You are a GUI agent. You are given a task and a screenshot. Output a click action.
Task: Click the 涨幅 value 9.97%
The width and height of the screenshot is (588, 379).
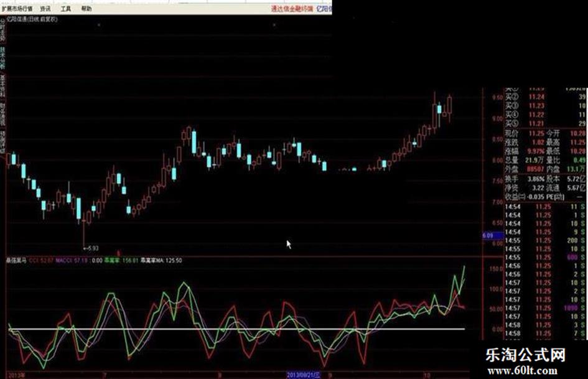(x=536, y=151)
